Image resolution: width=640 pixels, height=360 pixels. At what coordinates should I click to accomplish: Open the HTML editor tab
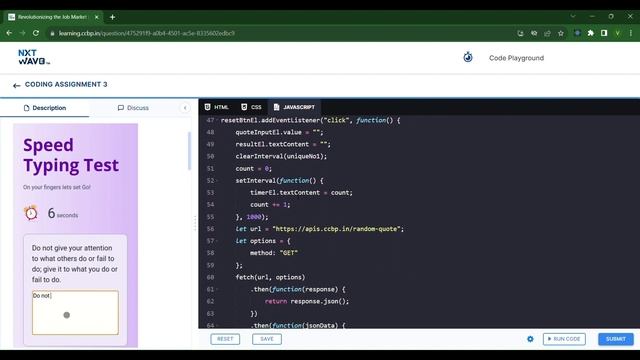[x=216, y=107]
